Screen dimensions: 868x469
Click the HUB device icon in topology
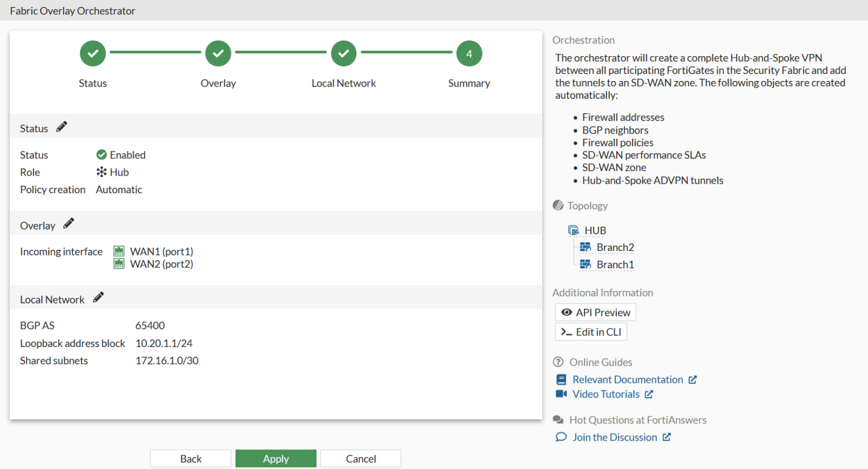coord(574,231)
